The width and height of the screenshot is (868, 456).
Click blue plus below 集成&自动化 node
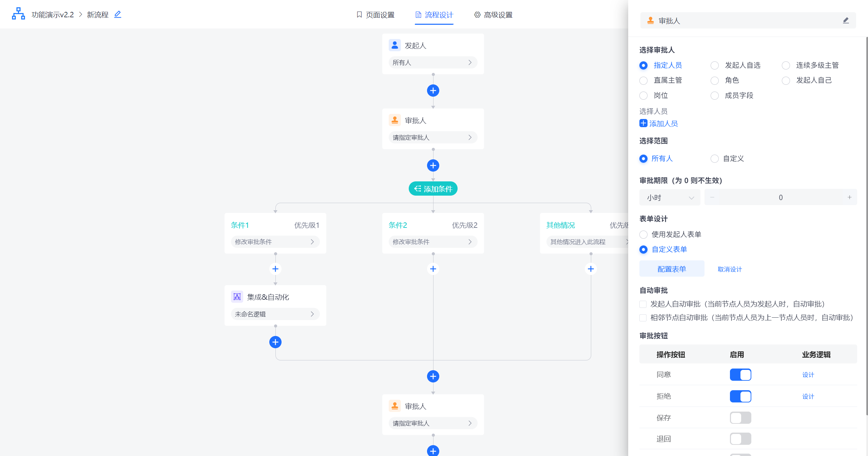275,342
